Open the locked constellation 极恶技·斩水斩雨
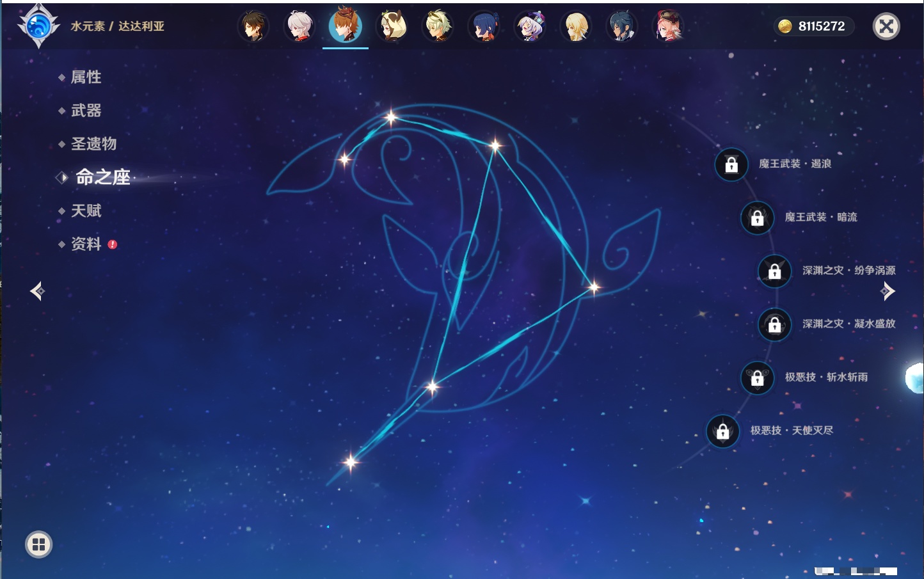The height and width of the screenshot is (579, 924). pos(757,378)
